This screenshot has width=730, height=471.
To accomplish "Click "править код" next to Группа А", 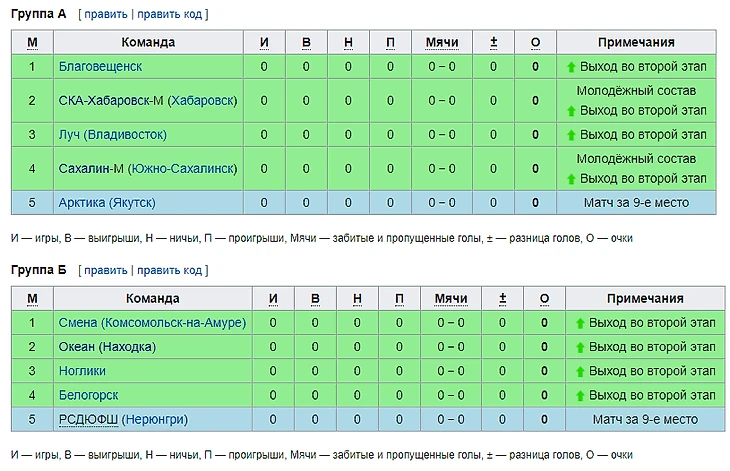I will (x=169, y=17).
